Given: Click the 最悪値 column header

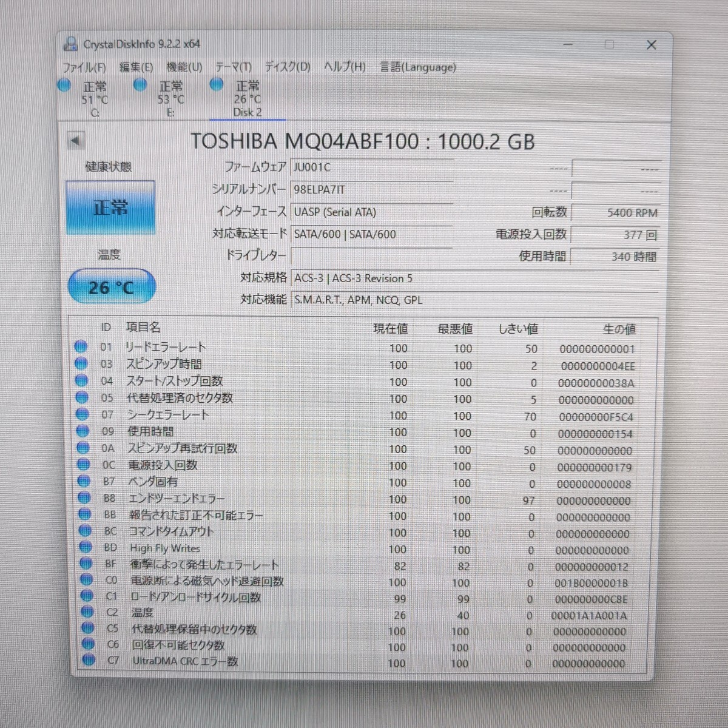Looking at the screenshot, I should (455, 329).
